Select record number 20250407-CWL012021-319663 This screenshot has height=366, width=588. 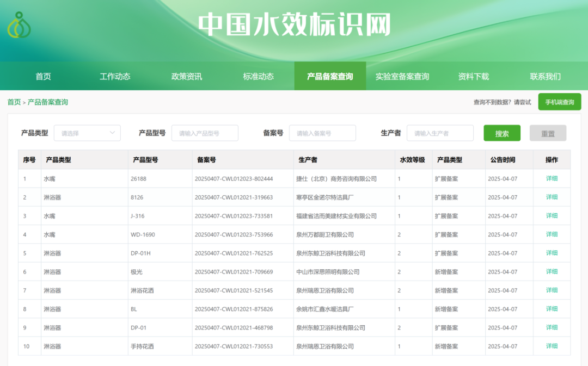point(234,197)
